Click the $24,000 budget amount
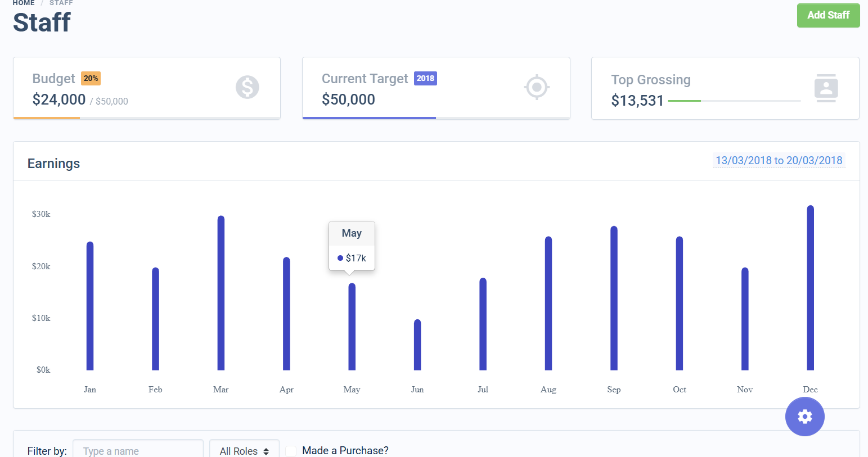The height and width of the screenshot is (457, 868). coord(59,101)
